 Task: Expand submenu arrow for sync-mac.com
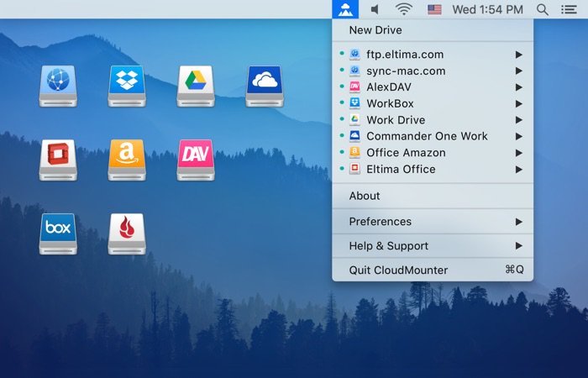click(x=519, y=71)
